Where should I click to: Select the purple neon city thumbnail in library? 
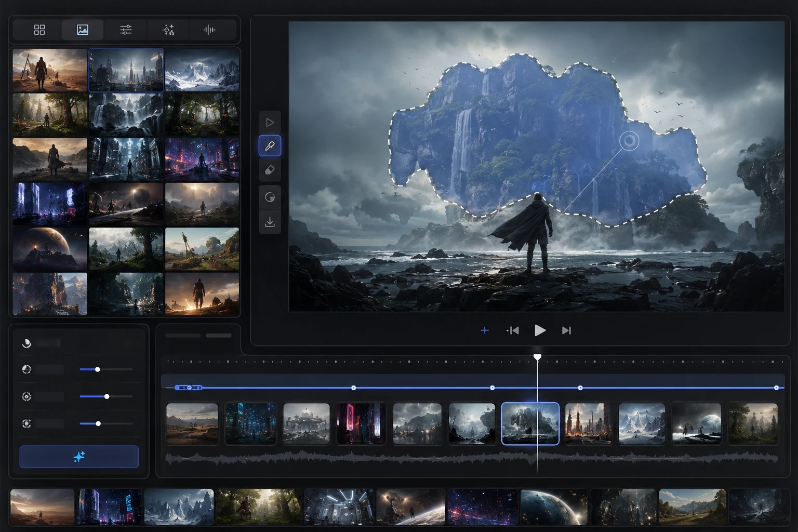(202, 159)
